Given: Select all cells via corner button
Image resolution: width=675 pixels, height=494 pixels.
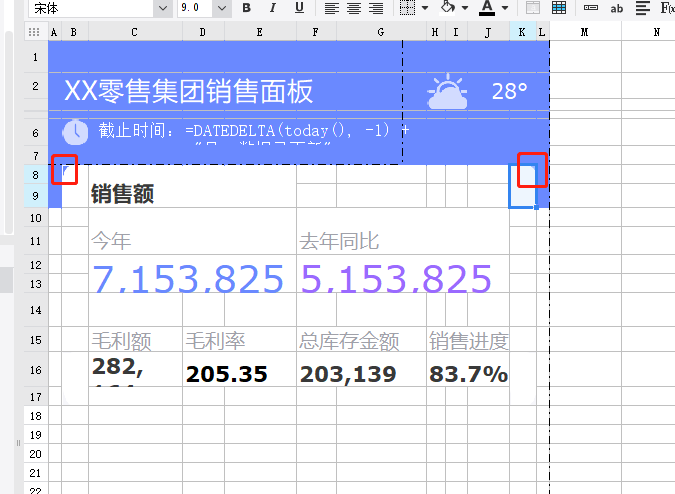Looking at the screenshot, I should tap(34, 32).
